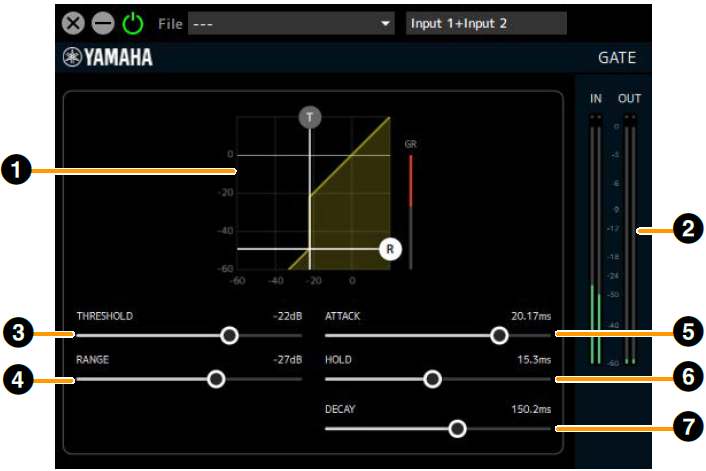Click the 150.2ms decay value
706x471 pixels.
click(530, 409)
